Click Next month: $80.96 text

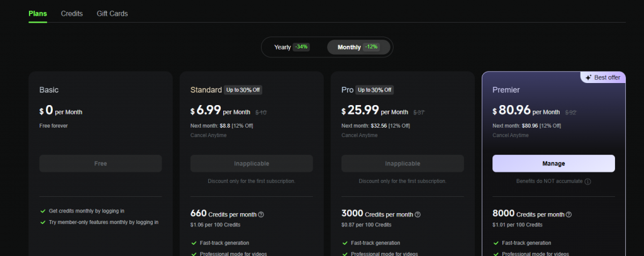point(526,126)
